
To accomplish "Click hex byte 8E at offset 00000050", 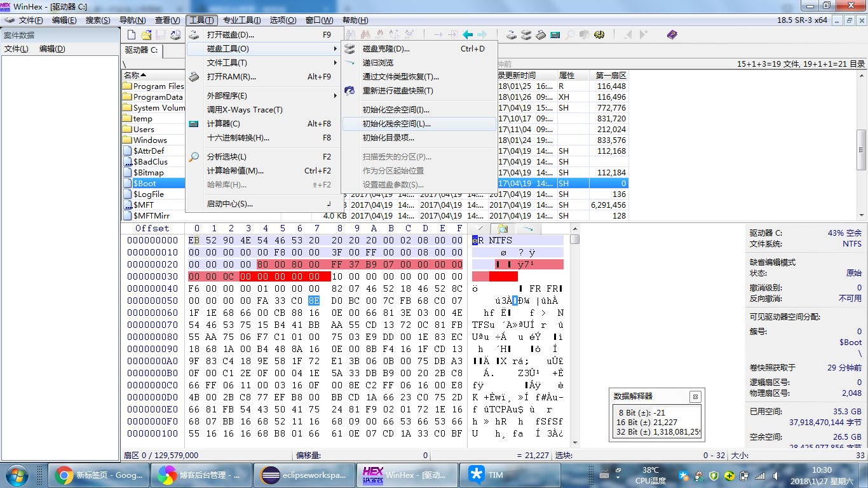I will [314, 301].
